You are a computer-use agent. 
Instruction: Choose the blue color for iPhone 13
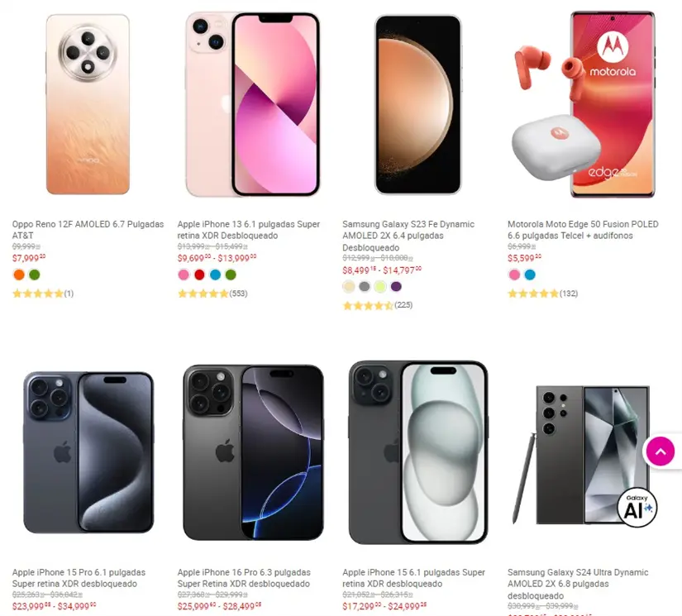pos(215,275)
